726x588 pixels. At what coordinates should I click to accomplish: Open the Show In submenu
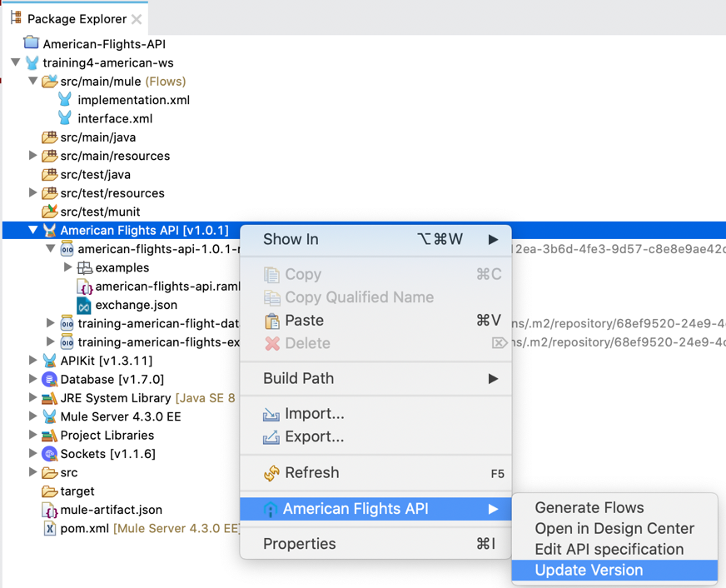[x=376, y=239]
